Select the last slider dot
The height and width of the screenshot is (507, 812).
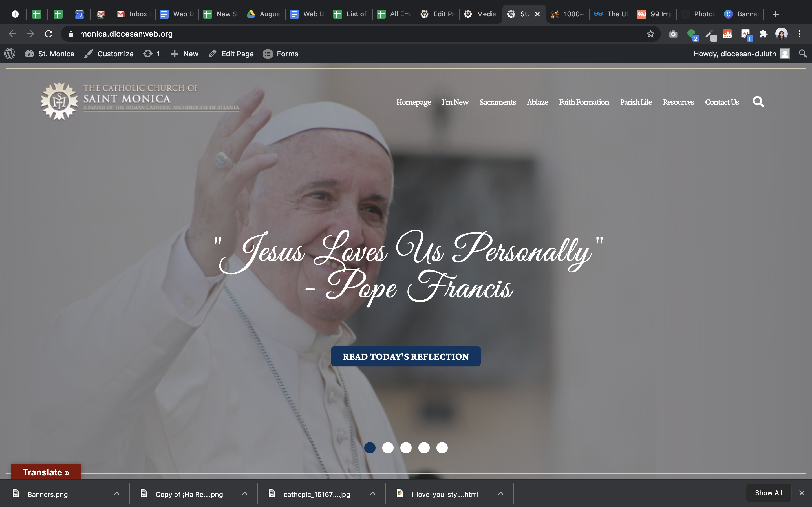442,448
